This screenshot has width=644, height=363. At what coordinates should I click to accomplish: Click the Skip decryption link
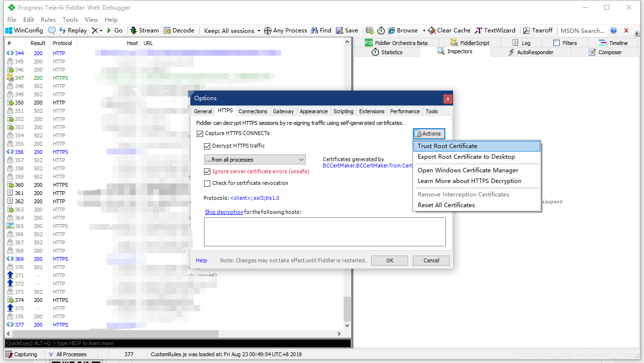[x=224, y=212]
